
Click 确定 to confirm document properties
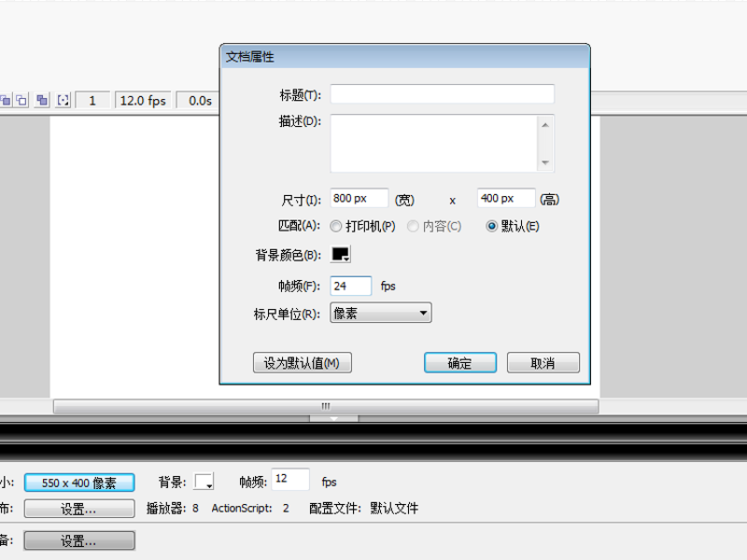460,363
